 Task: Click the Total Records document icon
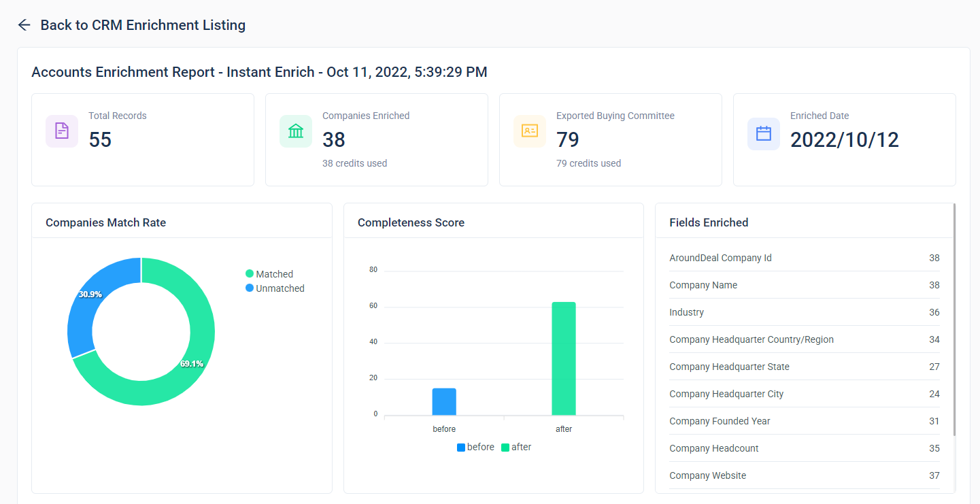[x=62, y=131]
